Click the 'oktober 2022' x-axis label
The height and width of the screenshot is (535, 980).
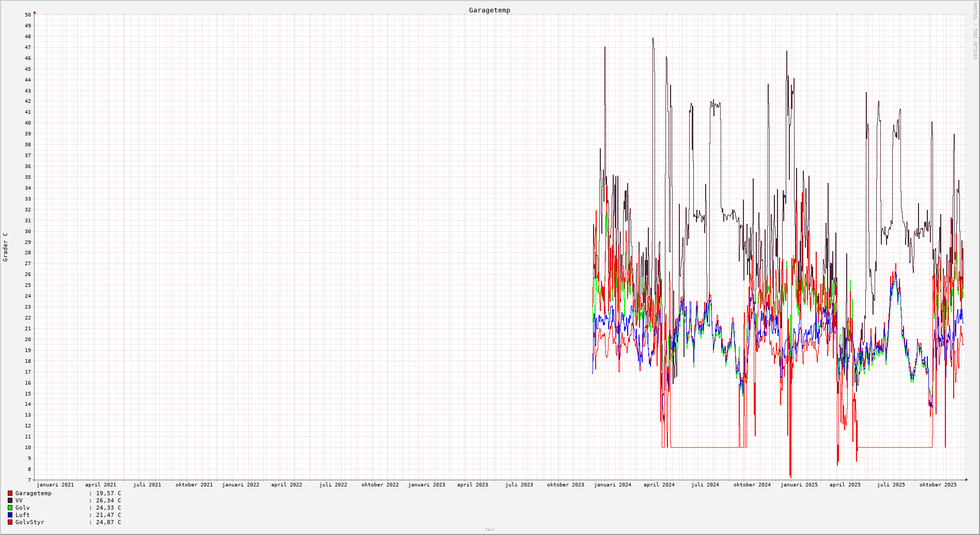pyautogui.click(x=380, y=485)
